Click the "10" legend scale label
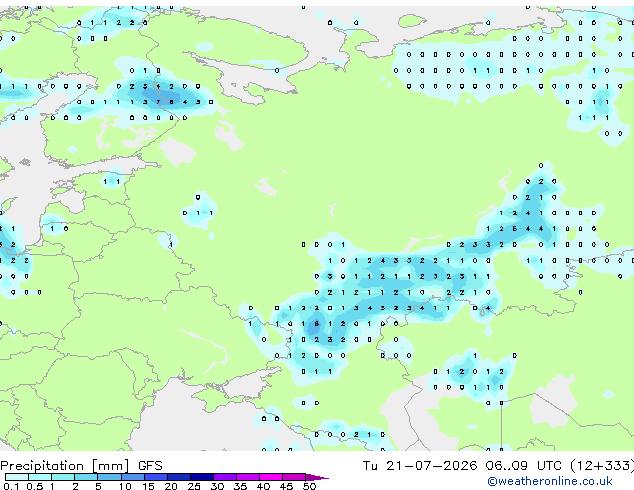The image size is (634, 490). pos(125,486)
